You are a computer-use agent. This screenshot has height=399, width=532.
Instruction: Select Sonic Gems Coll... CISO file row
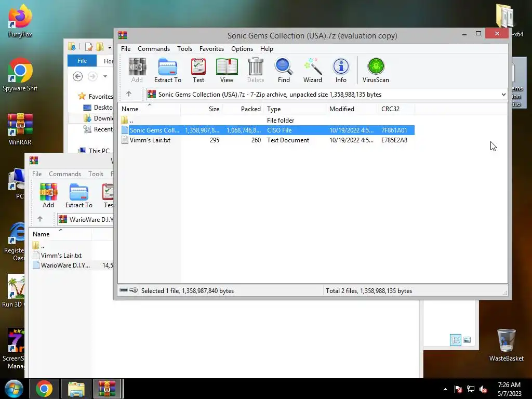(x=268, y=130)
